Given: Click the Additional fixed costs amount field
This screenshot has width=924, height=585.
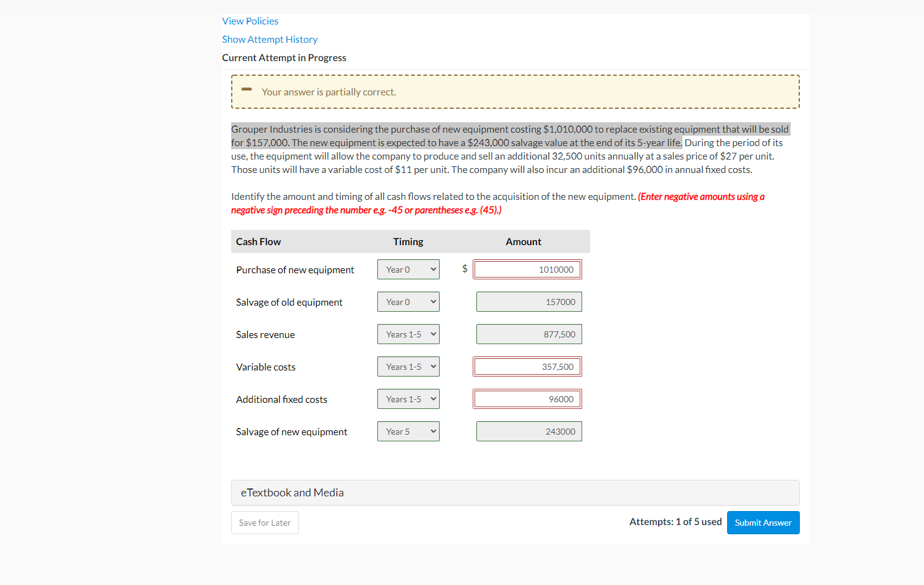Looking at the screenshot, I should pos(527,399).
